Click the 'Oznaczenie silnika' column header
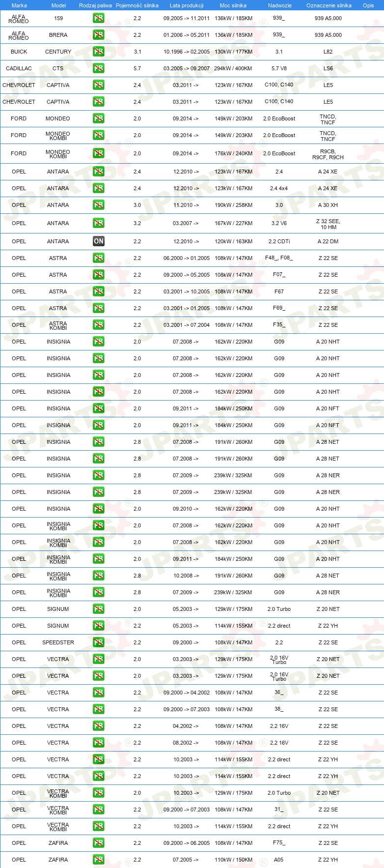This screenshot has width=384, height=868. [329, 5]
